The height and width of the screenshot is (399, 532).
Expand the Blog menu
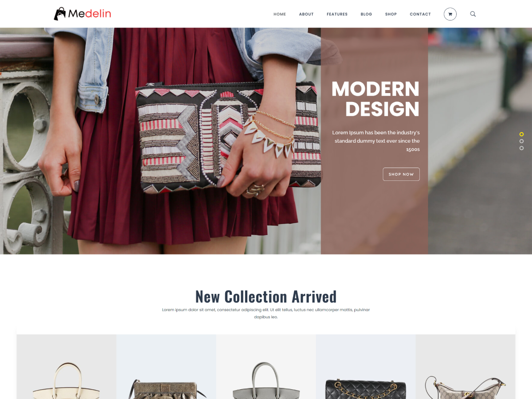coord(366,14)
